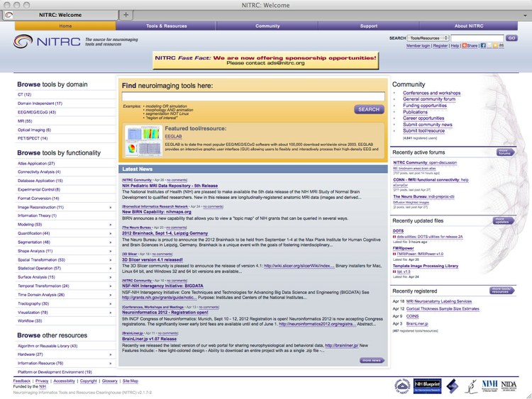Click the orange Share plus icon

(465, 45)
